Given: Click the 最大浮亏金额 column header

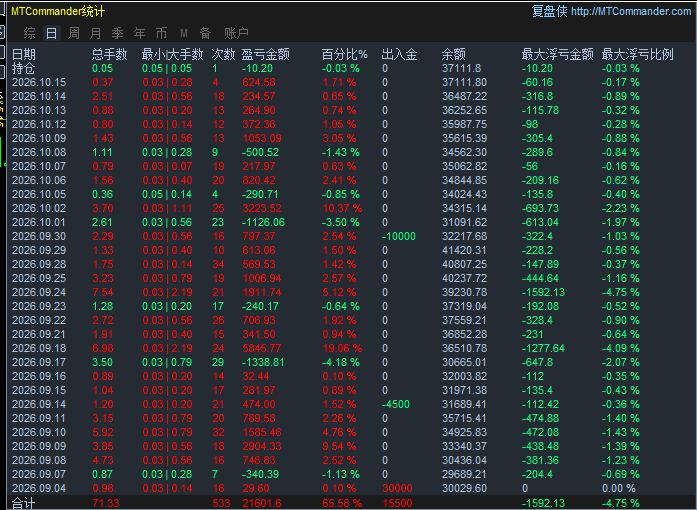Looking at the screenshot, I should 557,54.
